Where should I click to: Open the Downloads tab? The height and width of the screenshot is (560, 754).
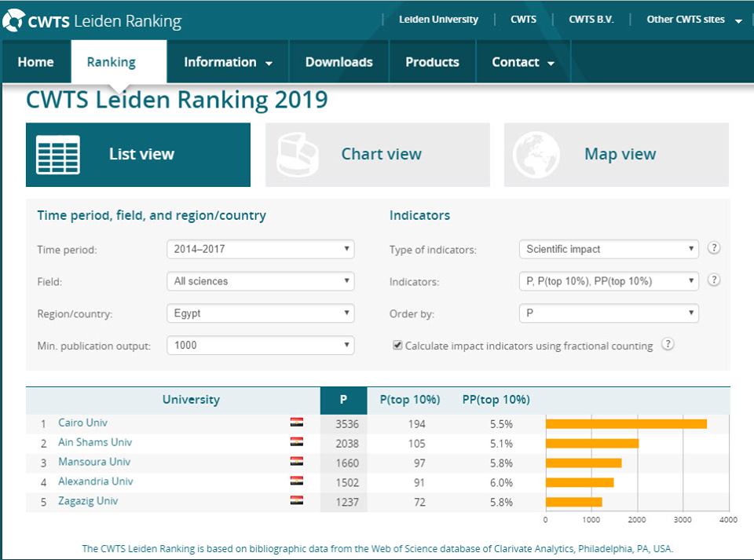click(339, 62)
